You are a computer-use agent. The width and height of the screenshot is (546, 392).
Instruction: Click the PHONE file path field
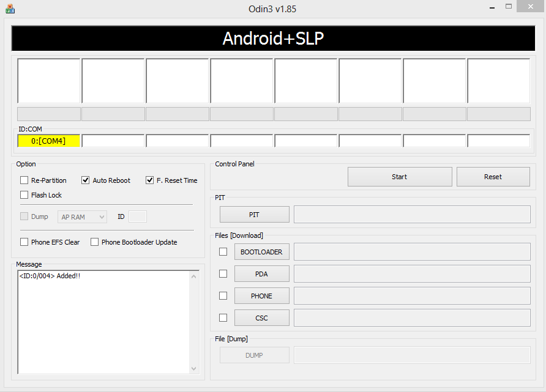click(413, 296)
